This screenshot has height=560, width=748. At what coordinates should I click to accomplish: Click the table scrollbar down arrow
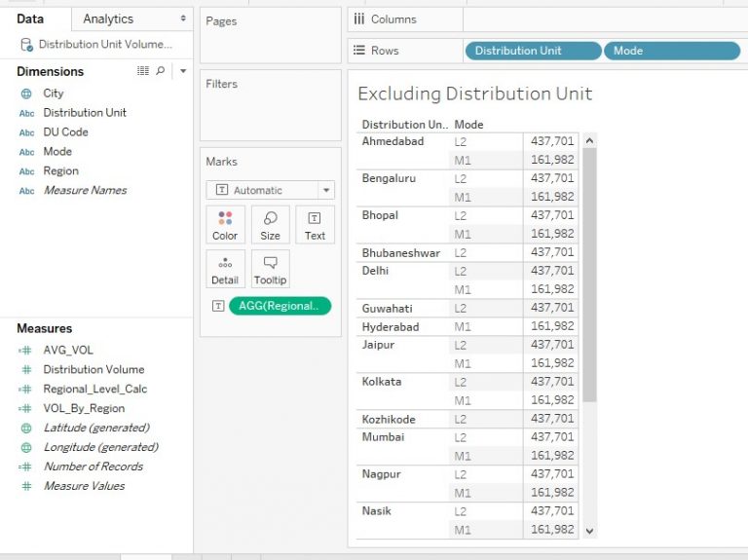tap(589, 531)
